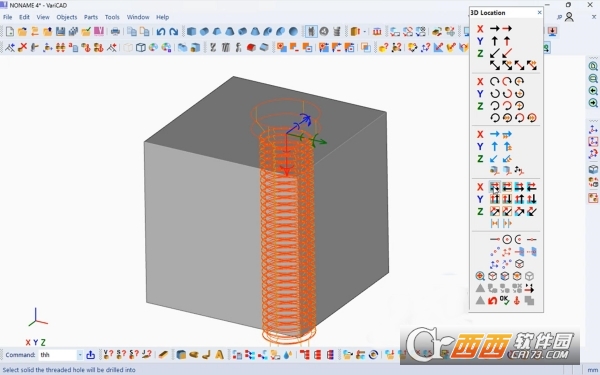The width and height of the screenshot is (600, 375).
Task: Click the X rotation black arc icon
Action: click(495, 81)
